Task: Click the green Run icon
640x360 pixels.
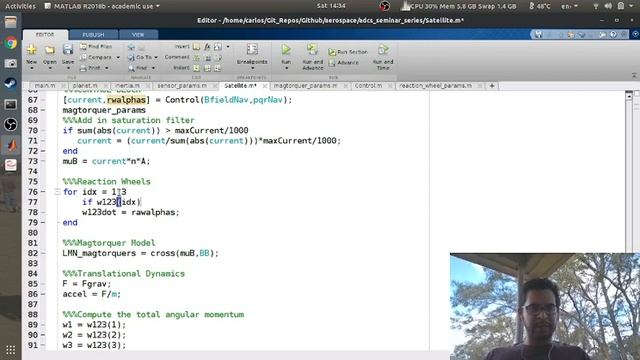Action: point(286,50)
